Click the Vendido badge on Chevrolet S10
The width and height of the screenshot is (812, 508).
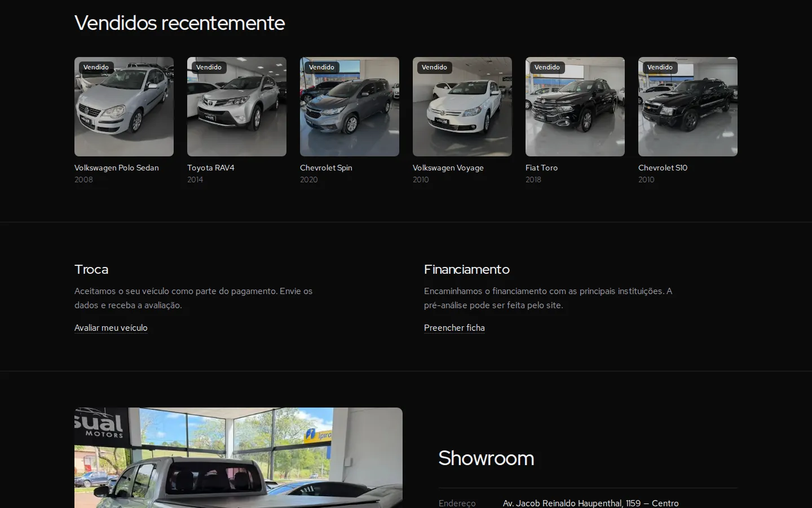[x=660, y=67]
